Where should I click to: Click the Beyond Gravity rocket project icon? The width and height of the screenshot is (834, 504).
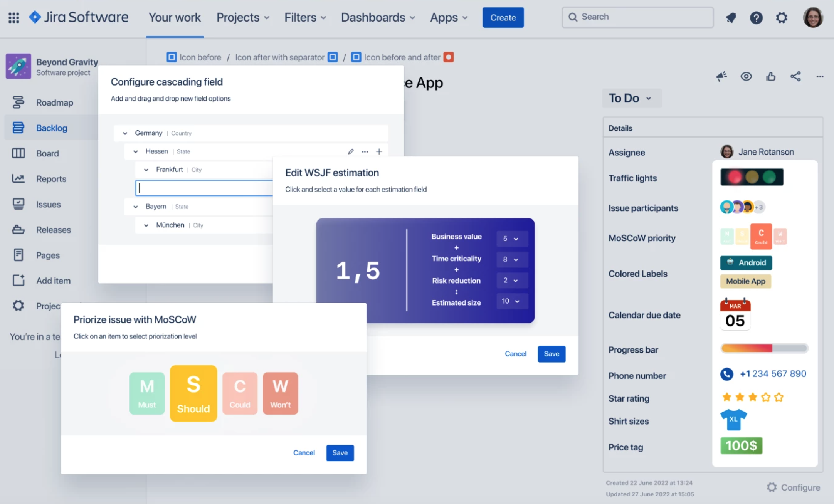pos(18,66)
